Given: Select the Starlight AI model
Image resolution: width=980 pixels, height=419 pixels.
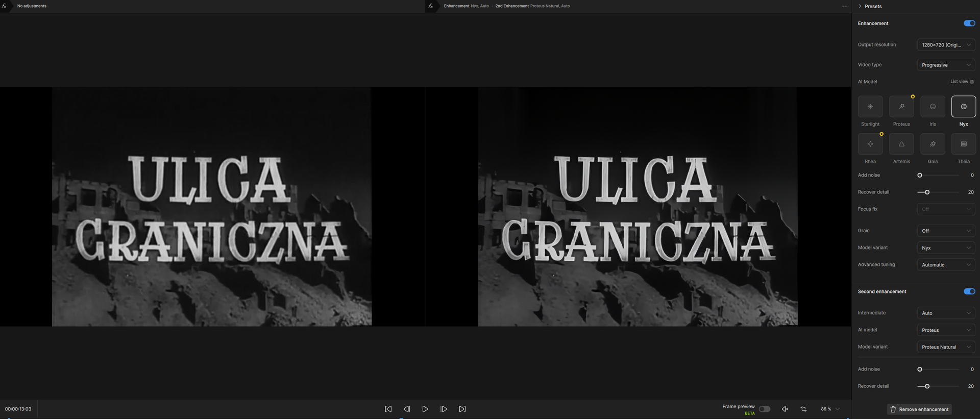Looking at the screenshot, I should tap(870, 107).
